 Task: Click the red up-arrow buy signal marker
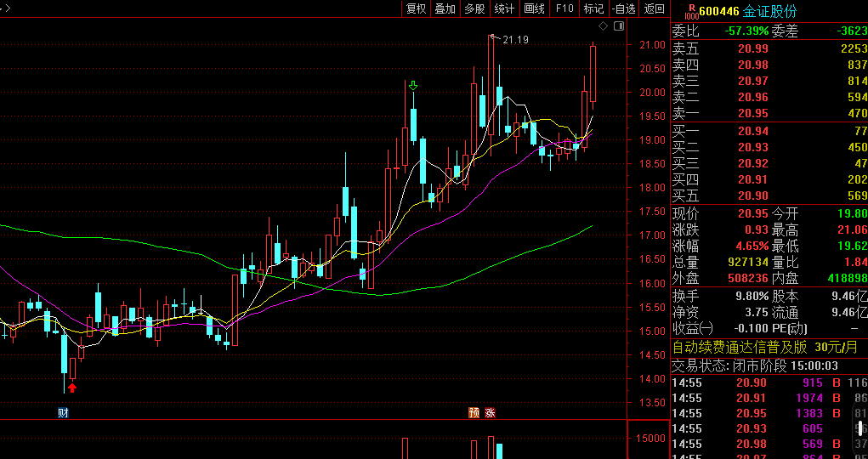(x=72, y=388)
